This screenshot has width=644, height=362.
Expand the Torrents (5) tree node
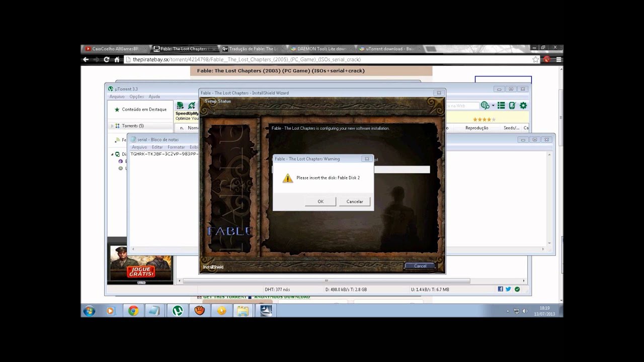coord(112,126)
